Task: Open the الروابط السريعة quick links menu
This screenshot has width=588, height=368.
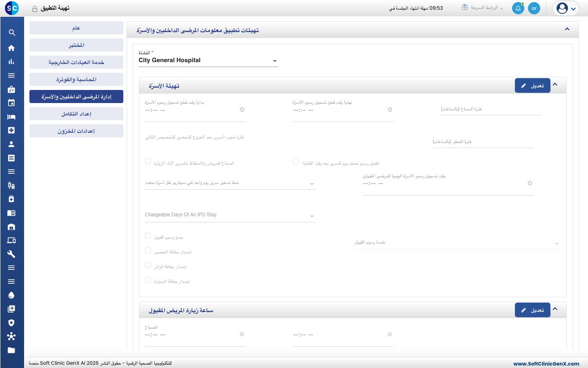Action: (482, 8)
